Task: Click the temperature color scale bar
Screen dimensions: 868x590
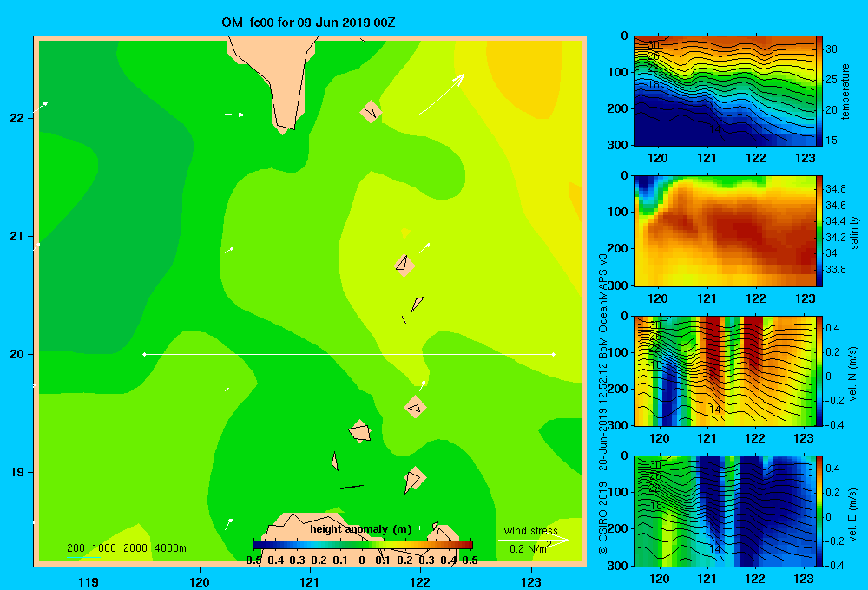Action: pos(819,91)
